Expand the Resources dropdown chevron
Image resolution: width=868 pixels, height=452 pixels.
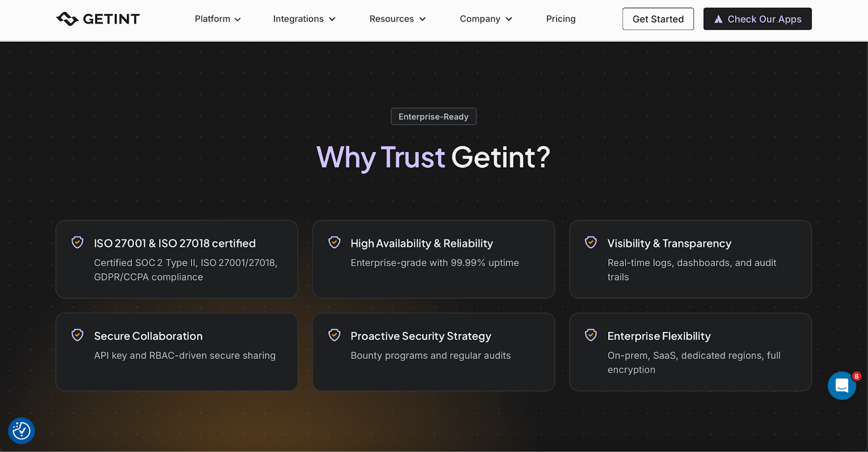423,19
